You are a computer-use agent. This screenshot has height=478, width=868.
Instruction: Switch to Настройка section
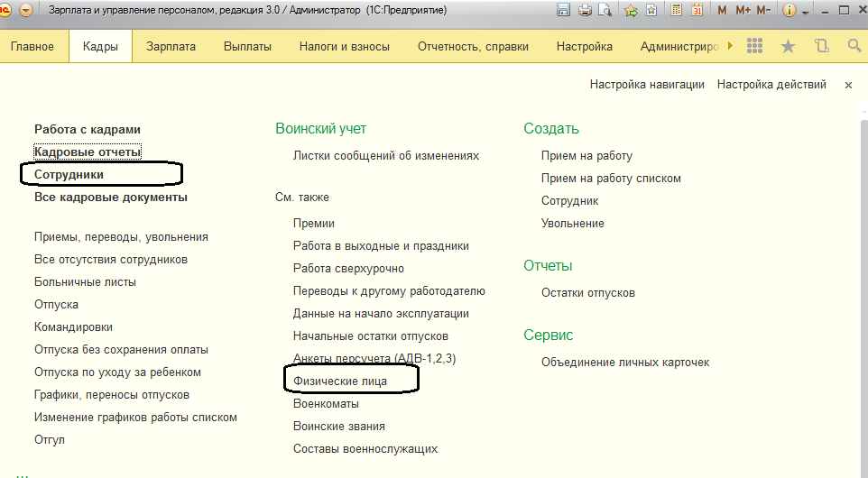584,47
